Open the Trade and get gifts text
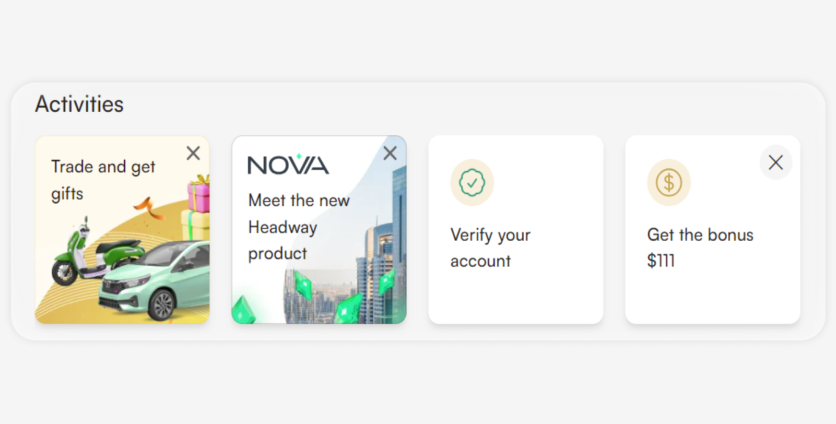The width and height of the screenshot is (836, 424). 102,180
